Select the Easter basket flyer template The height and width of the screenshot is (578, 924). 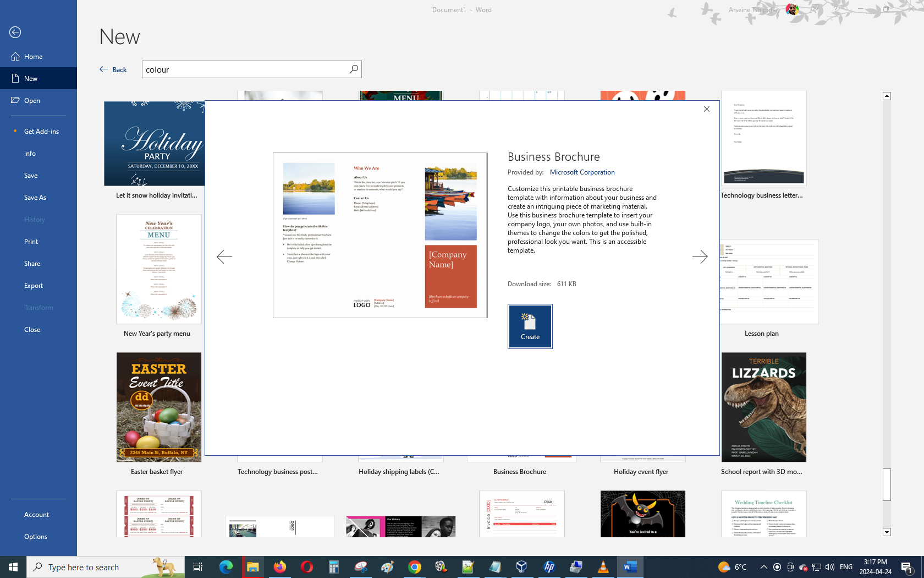[x=158, y=407]
